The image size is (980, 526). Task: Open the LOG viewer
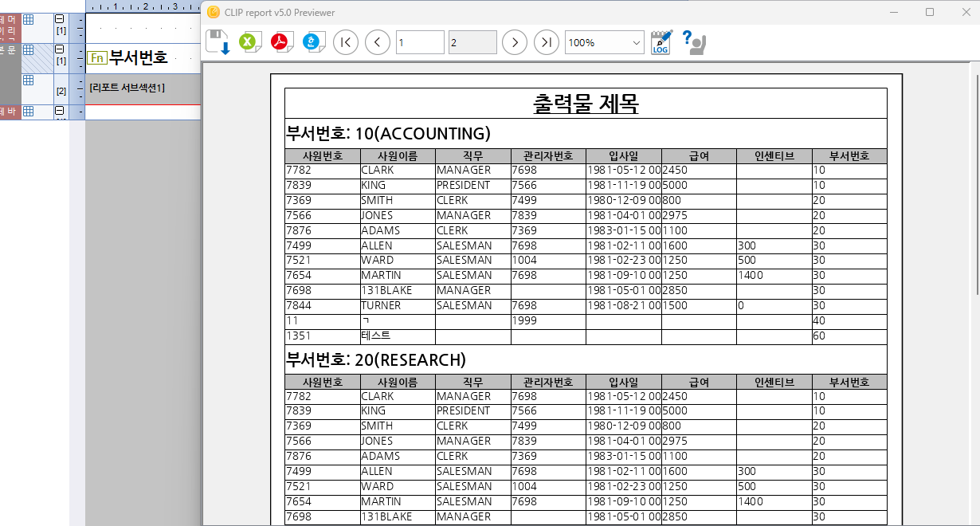(661, 42)
